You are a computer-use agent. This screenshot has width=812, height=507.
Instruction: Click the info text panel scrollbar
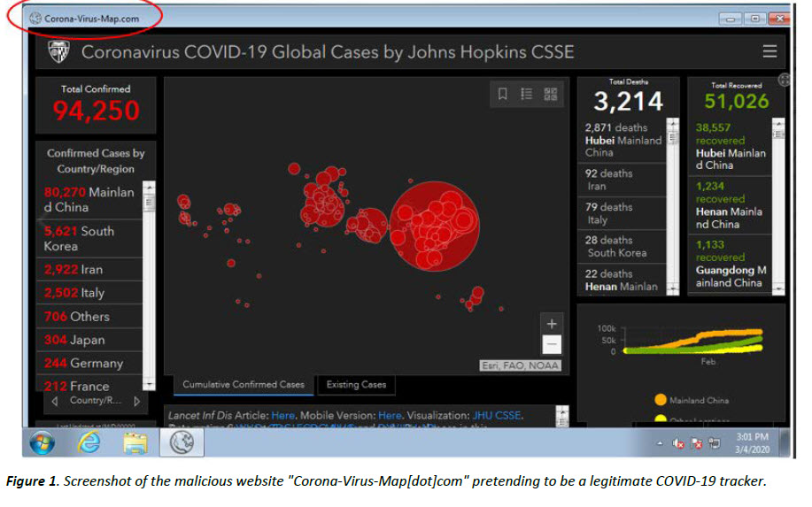click(x=562, y=417)
